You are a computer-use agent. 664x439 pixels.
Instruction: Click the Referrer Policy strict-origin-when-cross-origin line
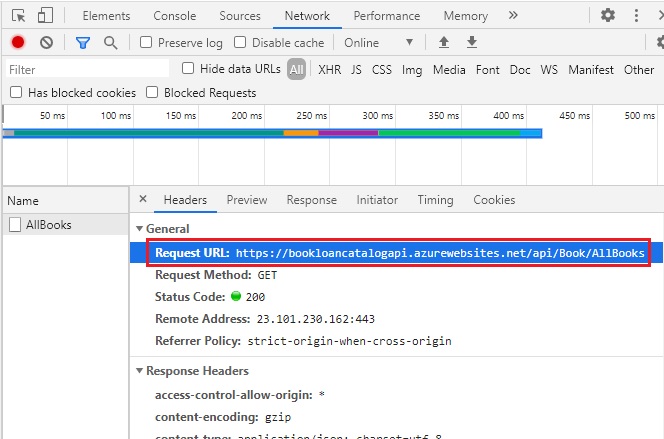point(303,341)
